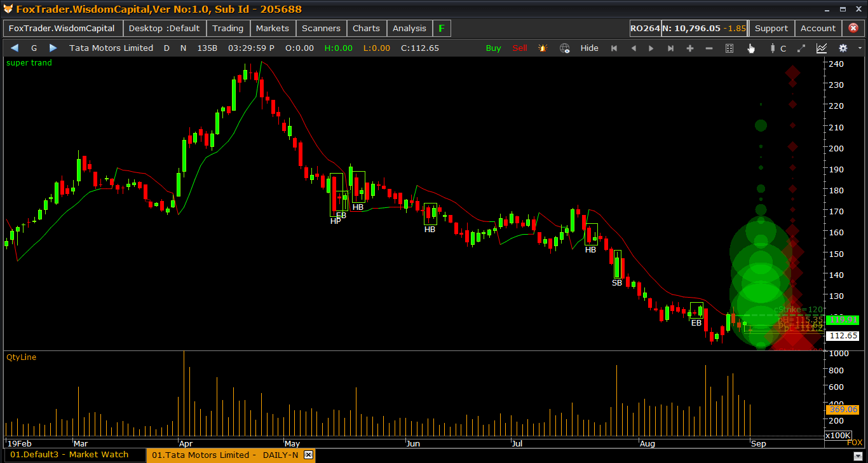Click the line chart indicators icon
868x463 pixels.
(x=822, y=48)
